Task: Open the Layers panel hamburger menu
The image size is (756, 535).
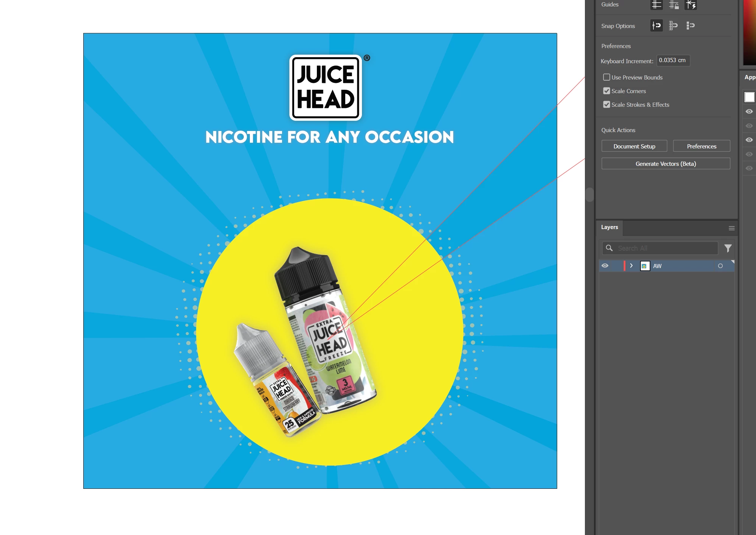Action: [731, 228]
